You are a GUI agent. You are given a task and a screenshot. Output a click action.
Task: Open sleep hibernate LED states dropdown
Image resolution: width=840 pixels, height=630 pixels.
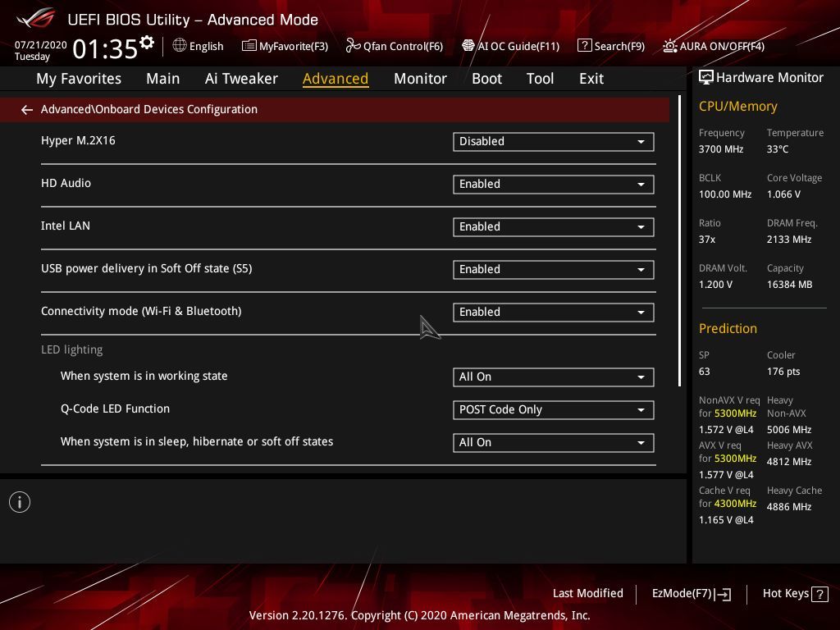(x=554, y=442)
